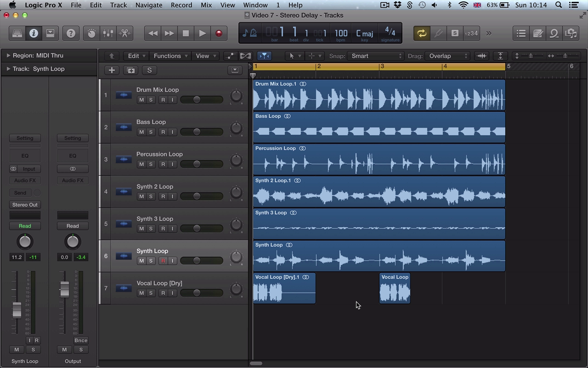Toggle the transport Solo button

point(455,33)
